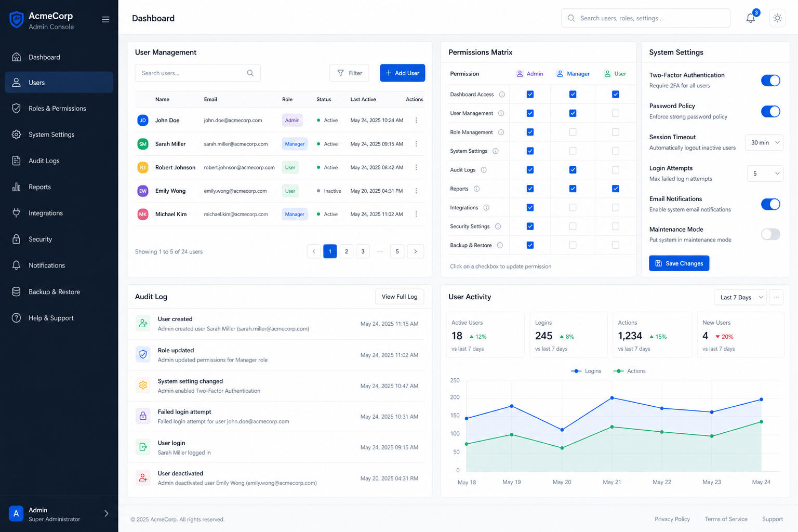Check User Management permission for User role
The height and width of the screenshot is (532, 798).
pos(616,113)
